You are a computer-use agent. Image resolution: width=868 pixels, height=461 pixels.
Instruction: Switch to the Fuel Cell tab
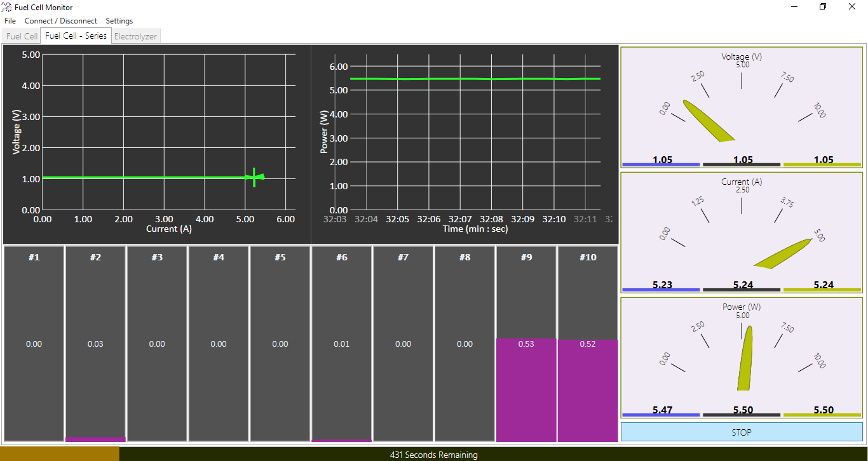coord(21,36)
